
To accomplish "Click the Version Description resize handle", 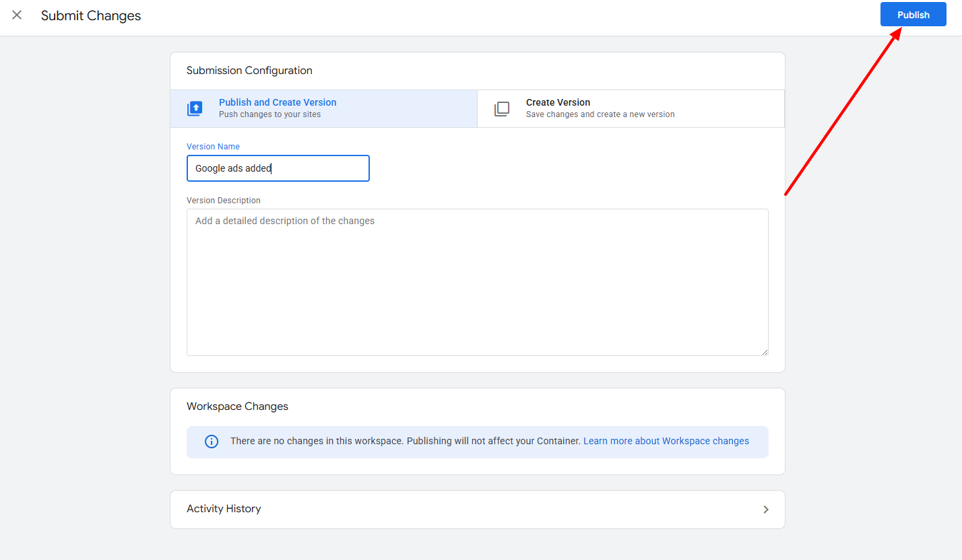I will pos(764,351).
